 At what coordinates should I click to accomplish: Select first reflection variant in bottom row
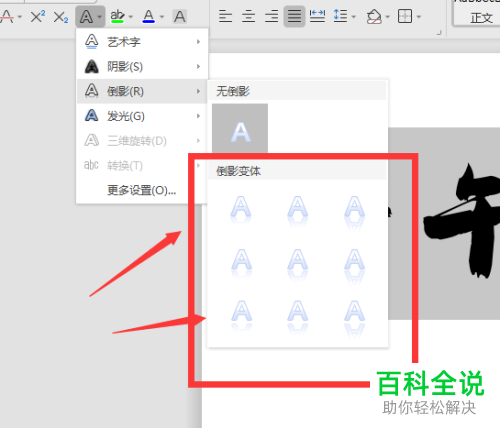tap(241, 315)
